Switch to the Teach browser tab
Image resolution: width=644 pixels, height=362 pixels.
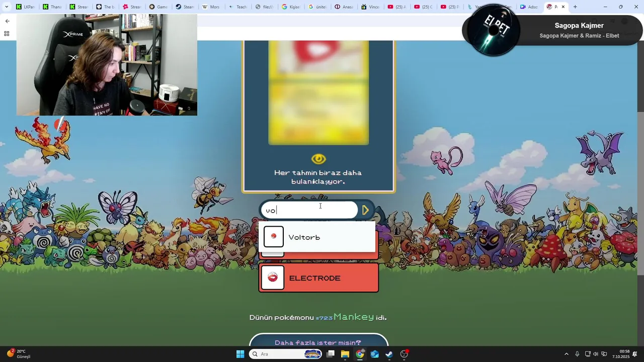(238, 7)
